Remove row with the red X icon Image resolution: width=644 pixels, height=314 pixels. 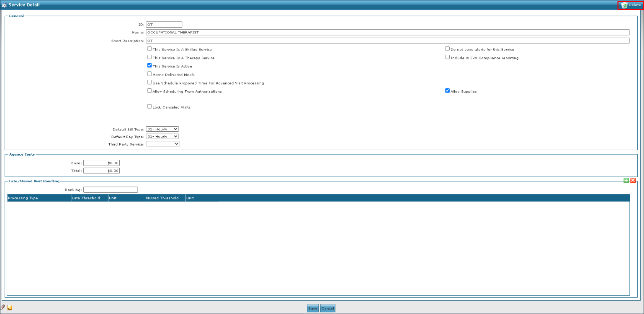coord(633,180)
